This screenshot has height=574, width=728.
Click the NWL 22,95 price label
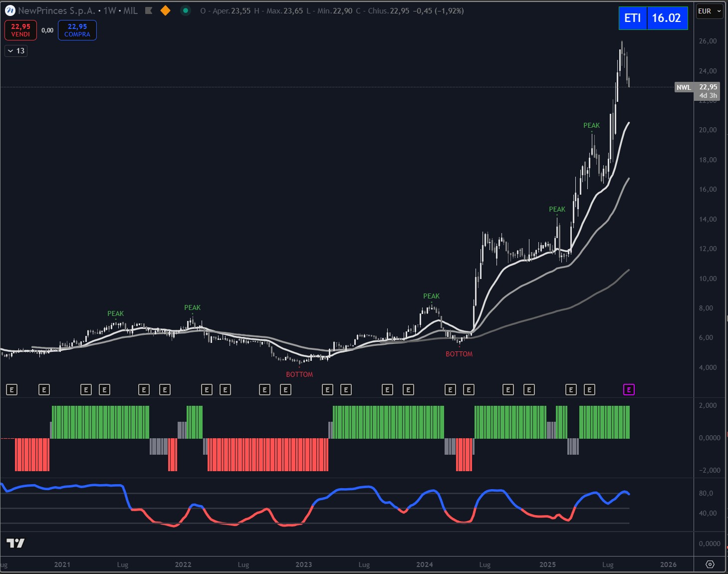697,87
